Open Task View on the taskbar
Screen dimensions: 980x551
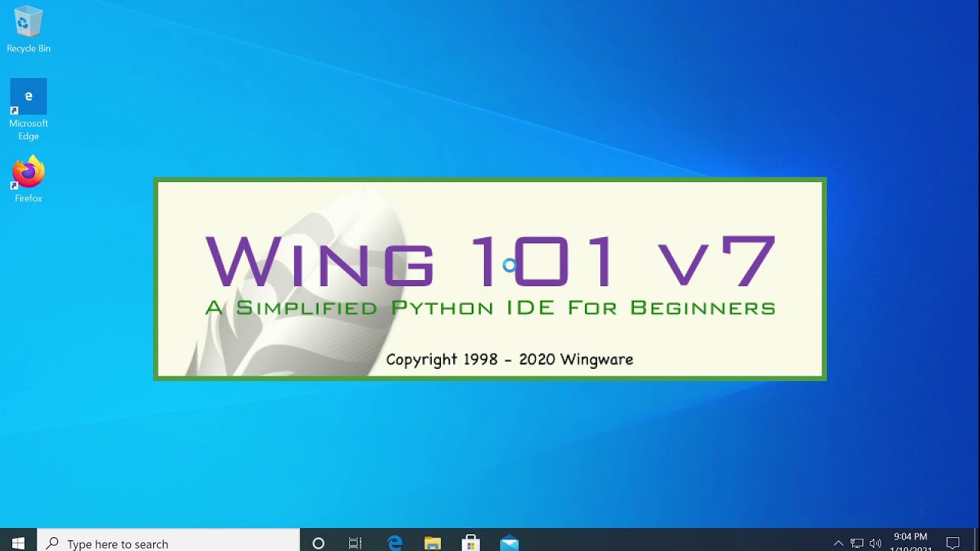[355, 543]
